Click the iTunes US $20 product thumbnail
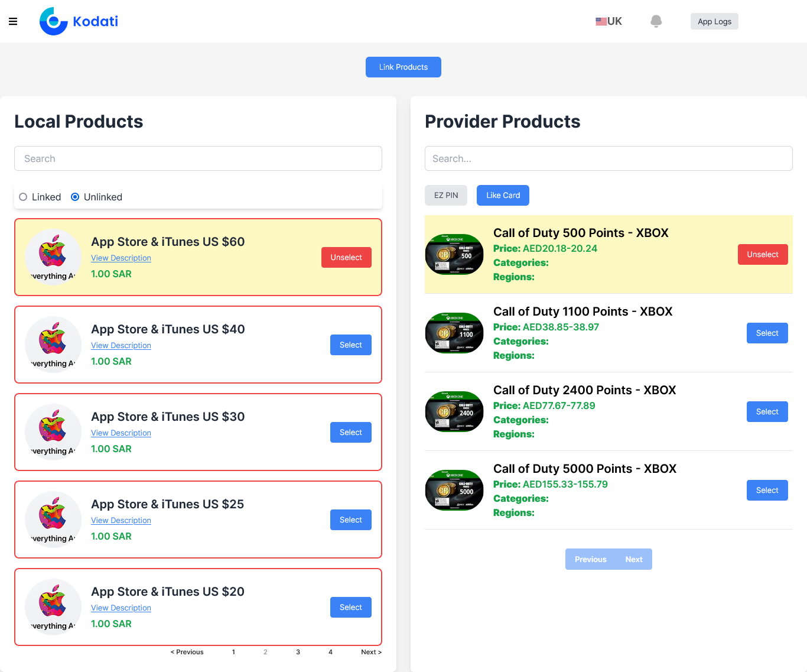The height and width of the screenshot is (672, 807). (x=53, y=607)
